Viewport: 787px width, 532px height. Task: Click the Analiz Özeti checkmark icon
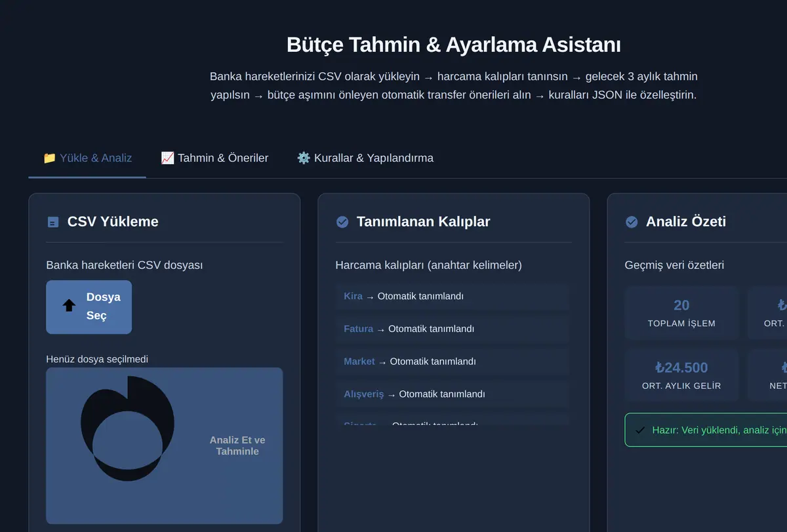pyautogui.click(x=632, y=222)
